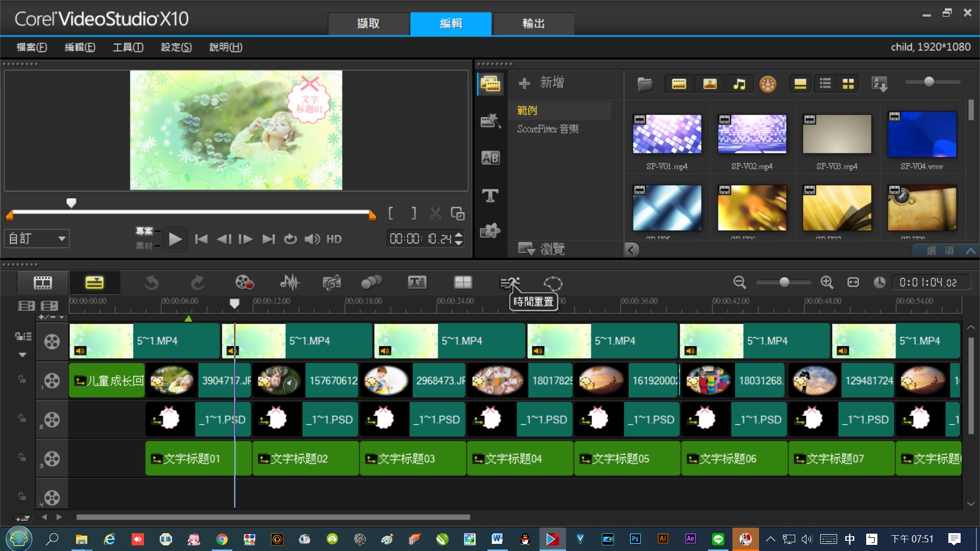Click the preview scrubber handle
This screenshot has width=980, height=551.
point(71,203)
